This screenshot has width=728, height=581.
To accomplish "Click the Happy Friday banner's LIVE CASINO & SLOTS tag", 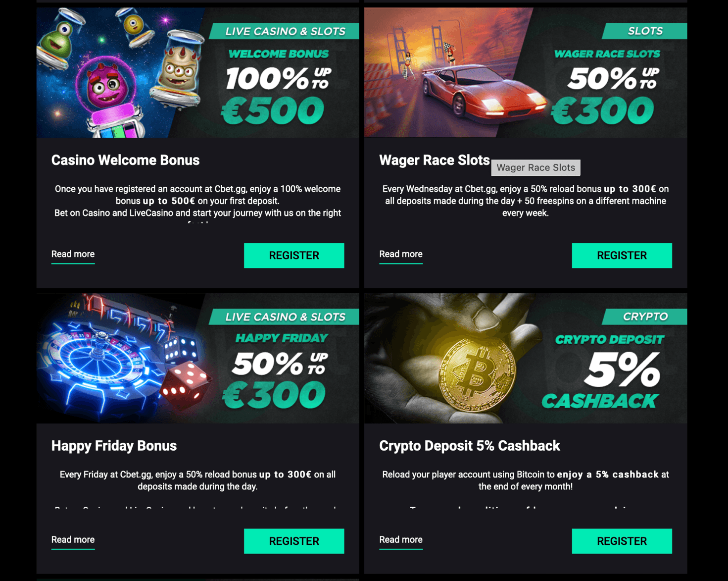I will pyautogui.click(x=285, y=317).
